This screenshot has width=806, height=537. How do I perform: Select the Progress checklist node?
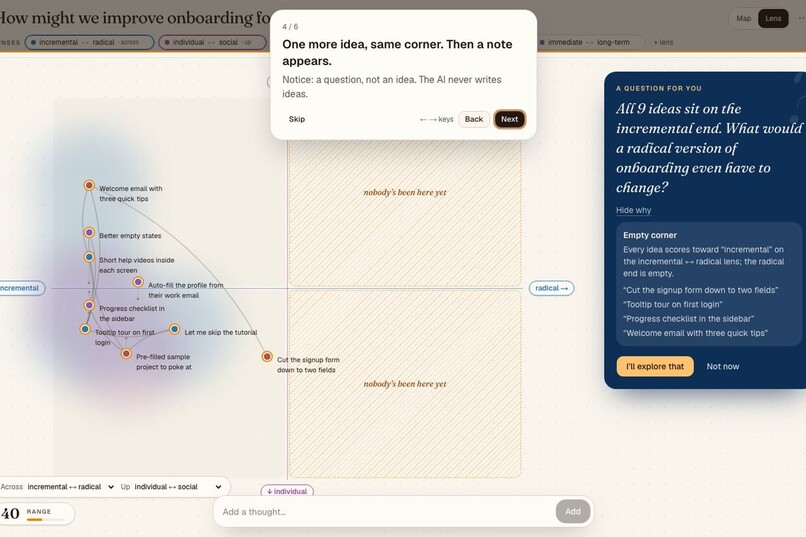pos(89,305)
